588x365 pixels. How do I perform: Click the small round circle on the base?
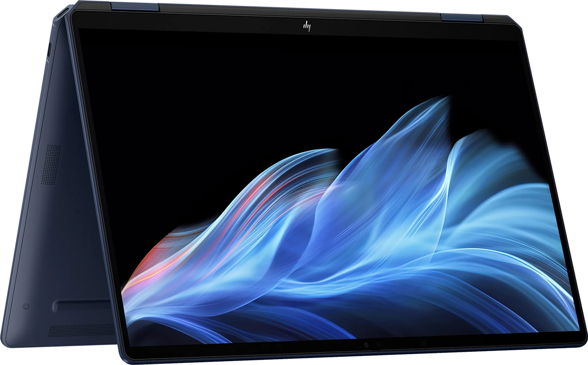coord(26,306)
